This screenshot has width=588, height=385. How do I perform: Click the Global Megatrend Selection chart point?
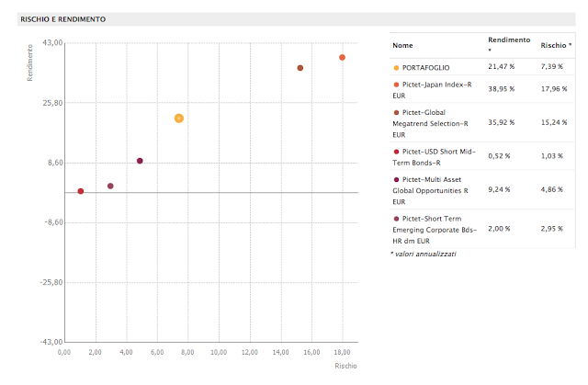(300, 68)
